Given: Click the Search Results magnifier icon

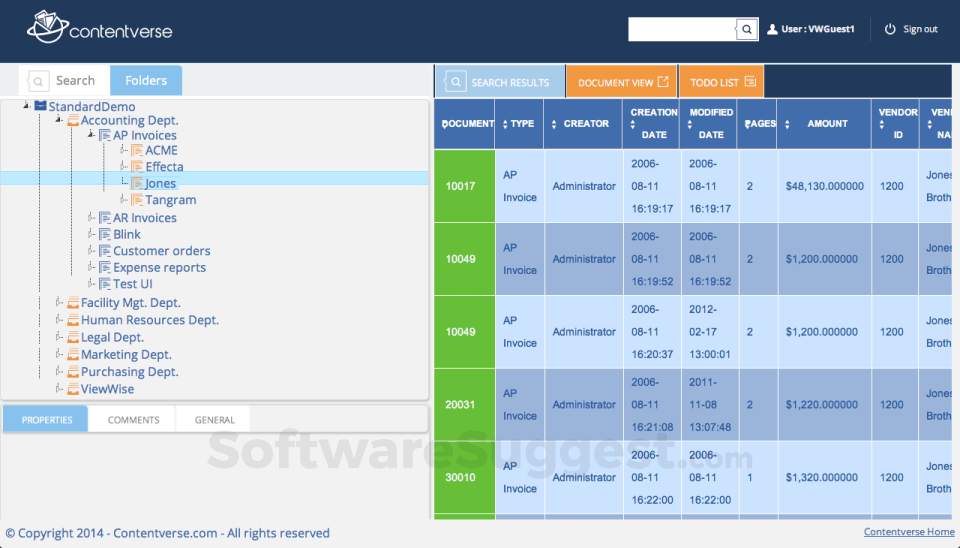Looking at the screenshot, I should point(456,81).
